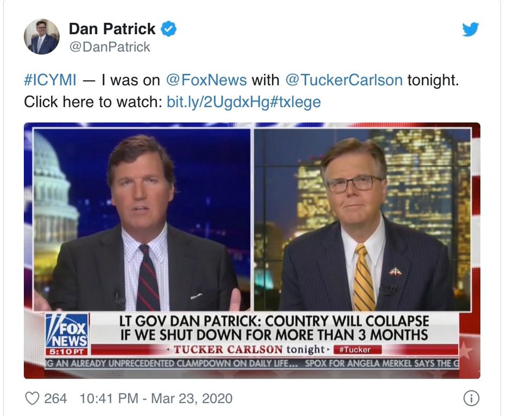Click the right panel showing Lt Gov Patrick
The image size is (532, 416).
tap(363, 219)
